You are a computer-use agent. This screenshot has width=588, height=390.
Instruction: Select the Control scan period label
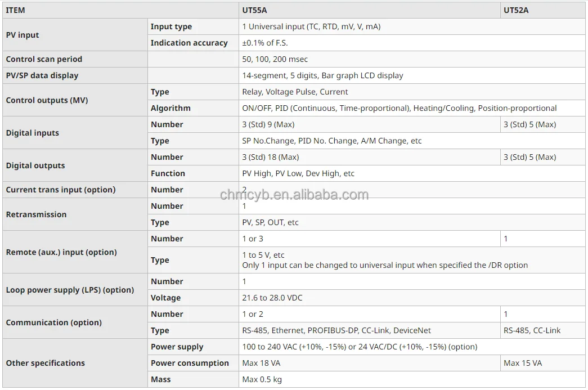coord(44,59)
